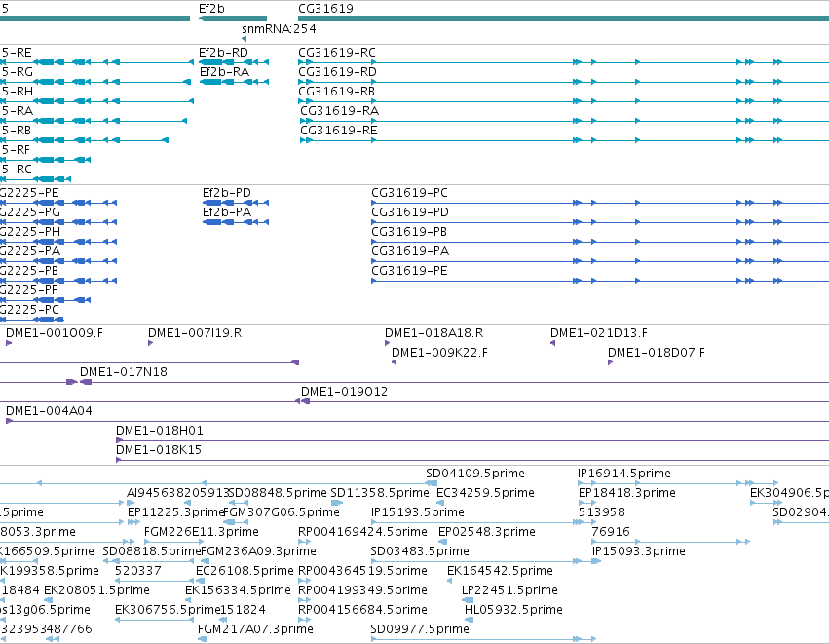Image resolution: width=829 pixels, height=644 pixels.
Task: Click EST RP004156684.5prime
Action: pyautogui.click(x=362, y=611)
